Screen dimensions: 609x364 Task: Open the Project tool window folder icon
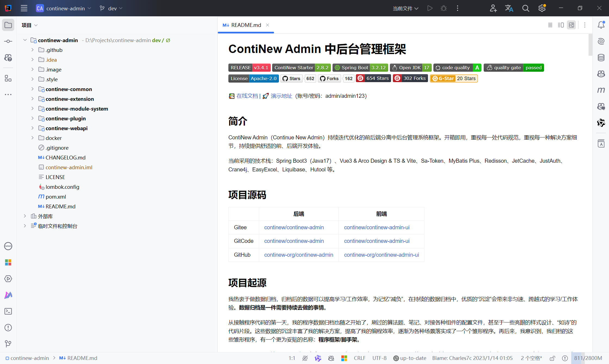pyautogui.click(x=8, y=25)
